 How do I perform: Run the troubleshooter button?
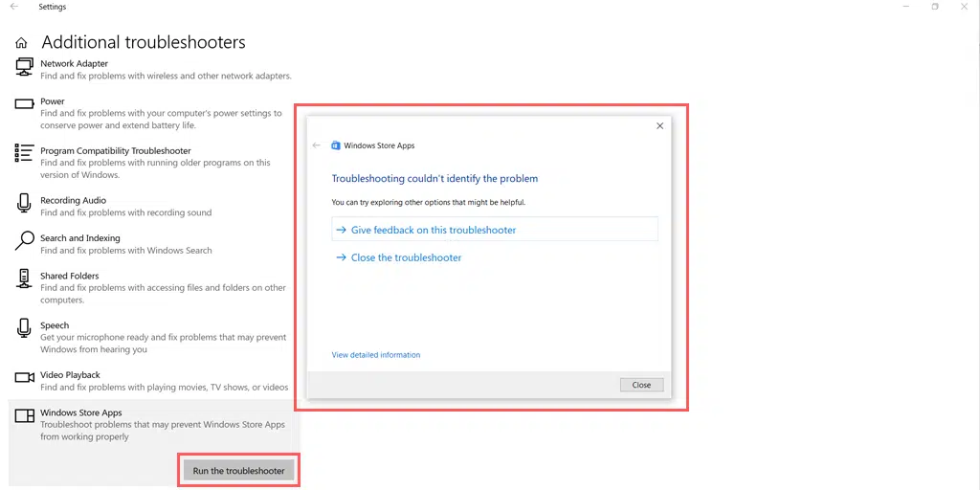coord(238,471)
